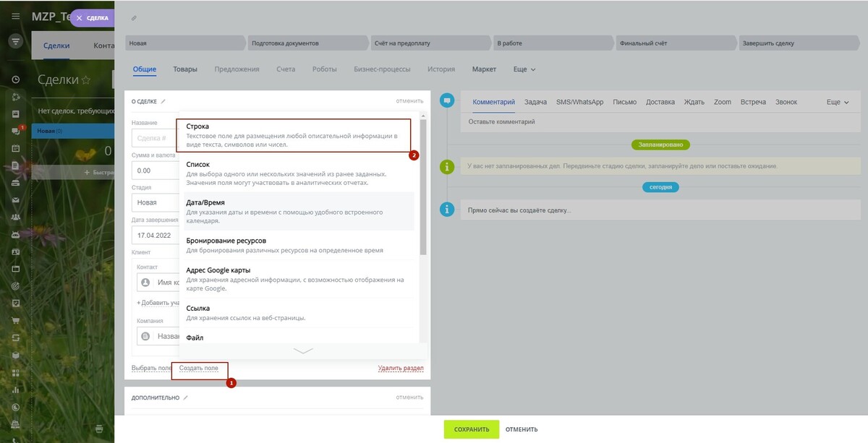Choose Ссылка field type
The width and height of the screenshot is (868, 443).
coord(299,312)
